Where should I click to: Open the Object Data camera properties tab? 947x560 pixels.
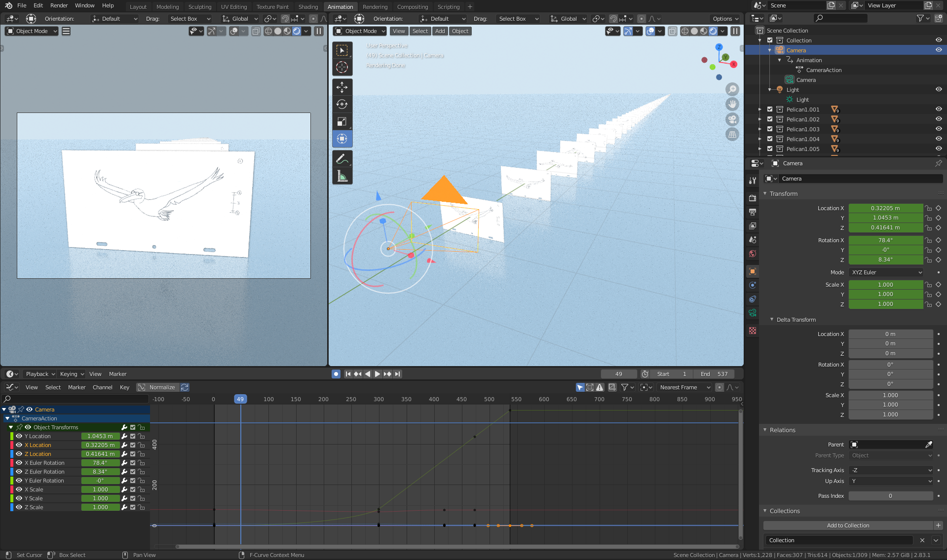[753, 313]
